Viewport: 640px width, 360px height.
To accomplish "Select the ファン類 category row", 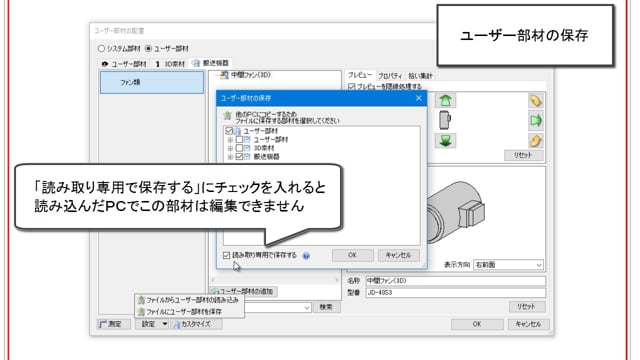I will click(152, 82).
